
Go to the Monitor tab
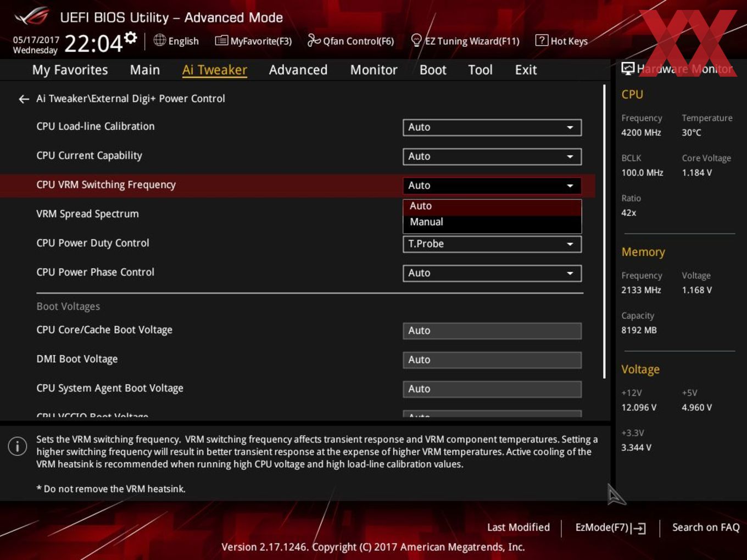[x=374, y=70]
